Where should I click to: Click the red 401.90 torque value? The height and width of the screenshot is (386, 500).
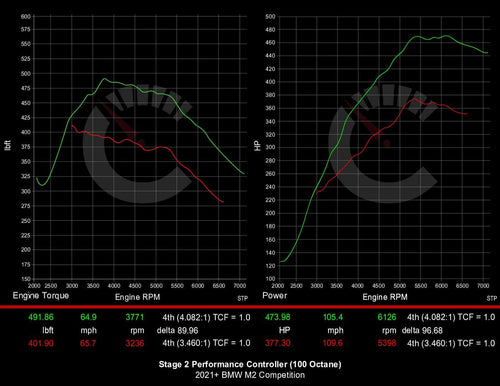[x=41, y=343]
